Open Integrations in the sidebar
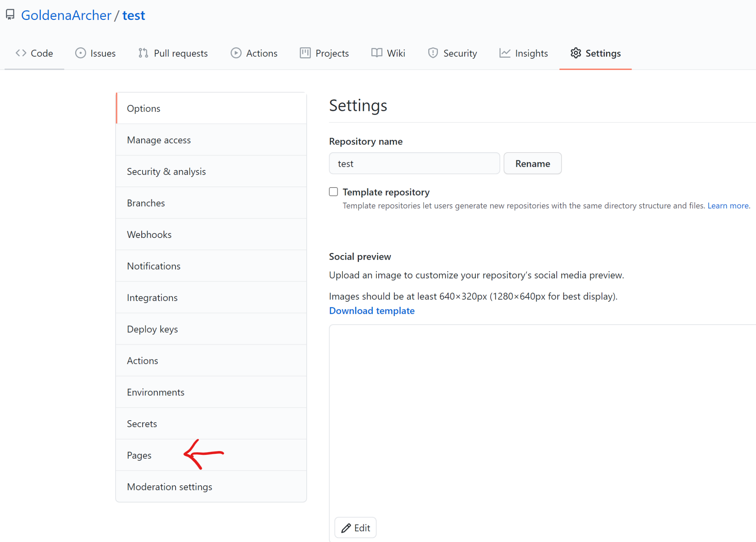Viewport: 756px width, 542px height. pyautogui.click(x=211, y=297)
